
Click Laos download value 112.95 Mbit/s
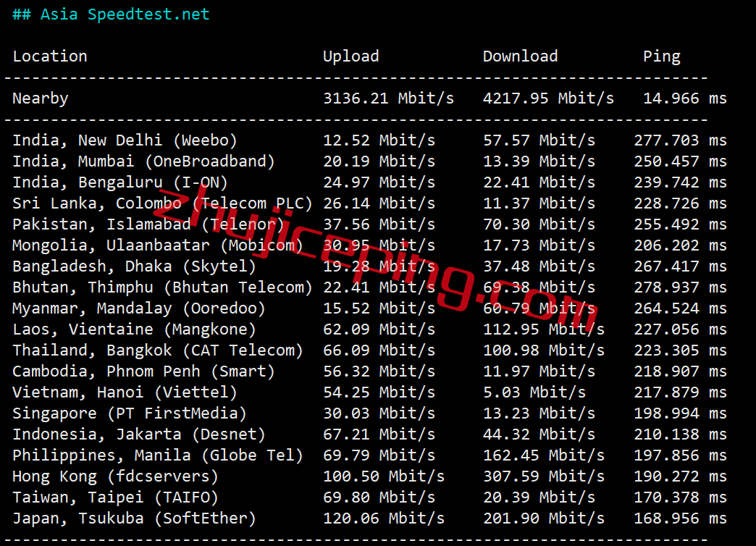click(x=544, y=329)
